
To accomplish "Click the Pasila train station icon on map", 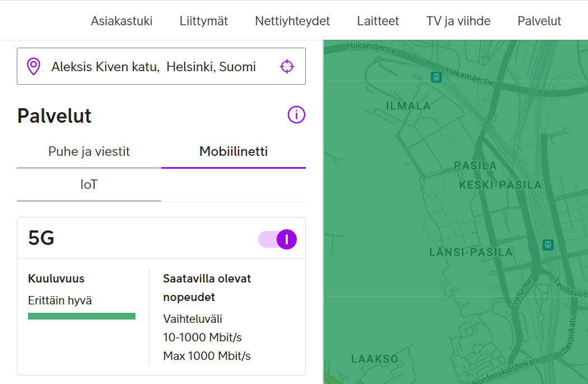I will pos(548,245).
